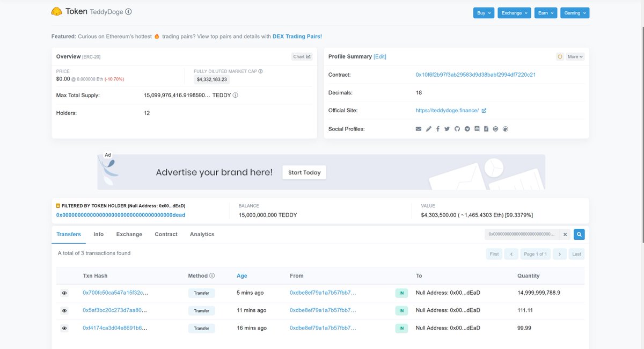Open the blog pencil social icon
The width and height of the screenshot is (644, 349).
(x=428, y=129)
